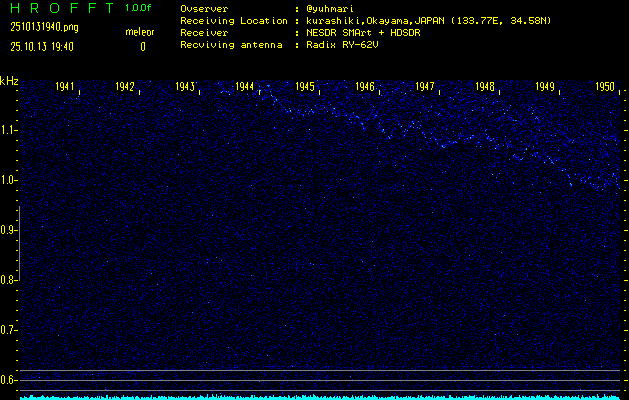
Task: Click the 0.6 frequency axis label
Action: (9, 380)
